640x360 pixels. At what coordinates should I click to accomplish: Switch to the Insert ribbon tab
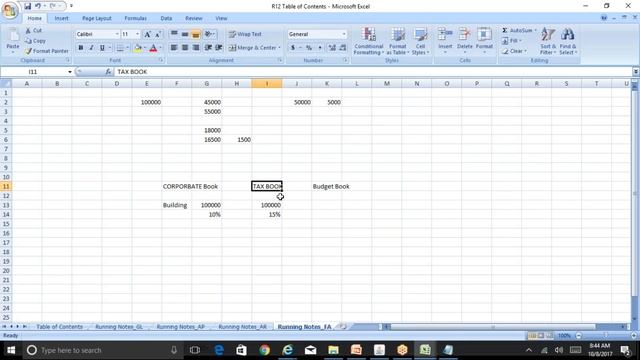point(61,18)
